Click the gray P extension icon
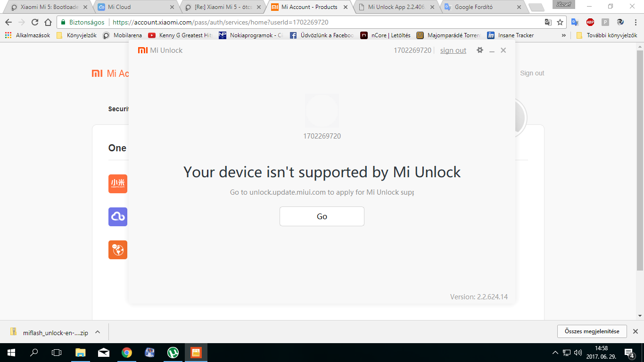Viewport: 644px width, 362px height. click(x=605, y=22)
